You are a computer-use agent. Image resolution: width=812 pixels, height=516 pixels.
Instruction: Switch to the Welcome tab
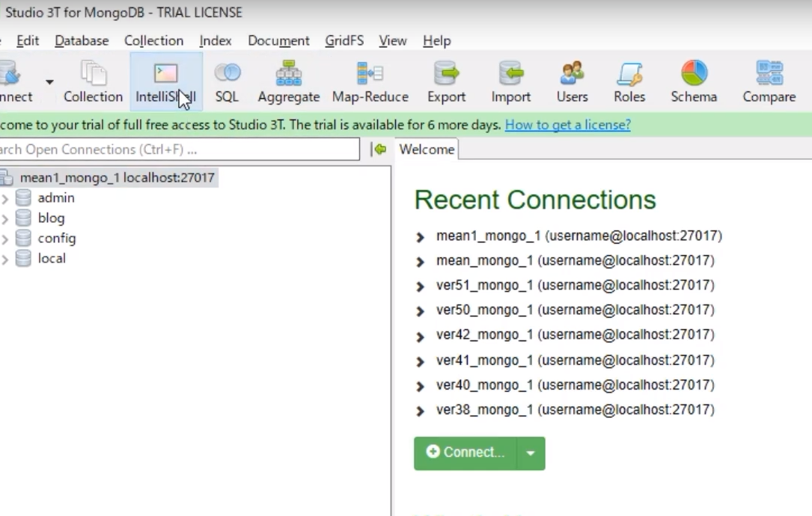427,150
